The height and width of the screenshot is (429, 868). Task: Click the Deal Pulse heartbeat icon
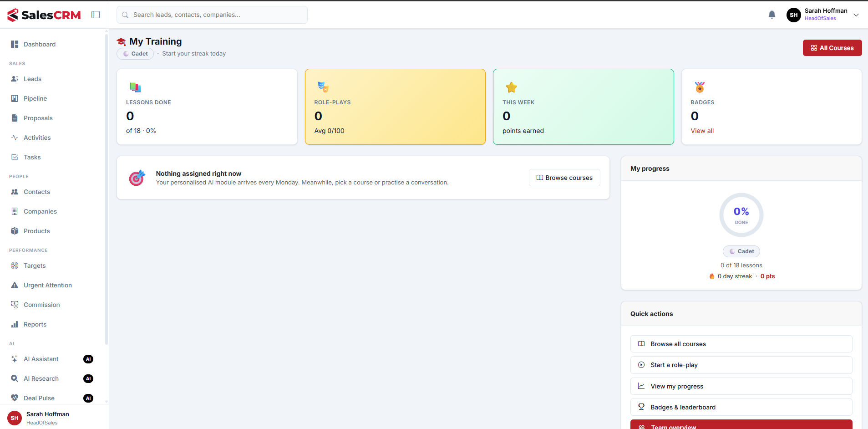point(15,398)
